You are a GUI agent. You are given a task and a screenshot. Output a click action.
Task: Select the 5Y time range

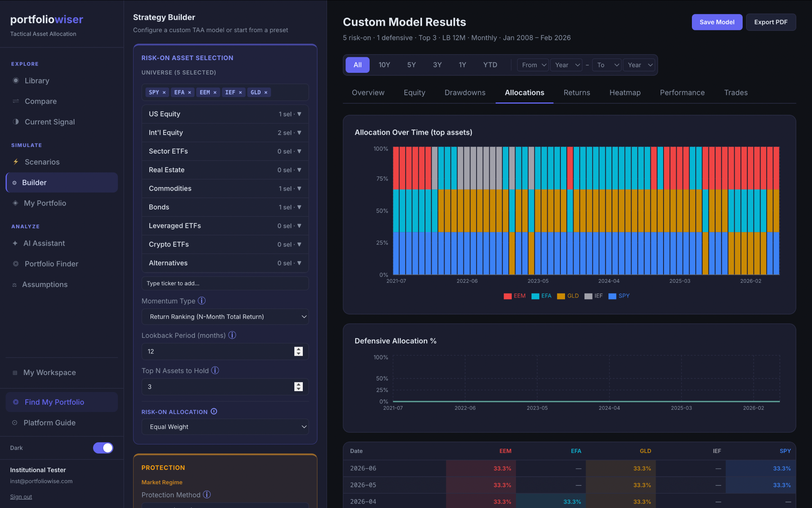pos(411,65)
